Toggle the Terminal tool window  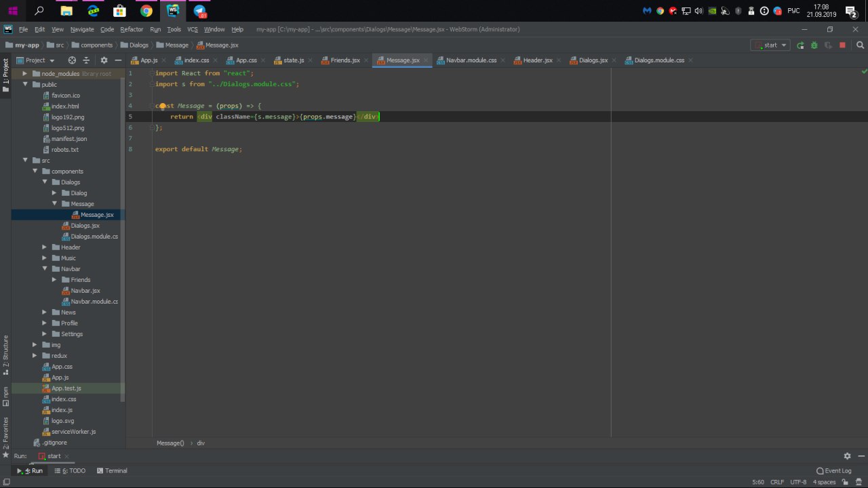[112, 470]
